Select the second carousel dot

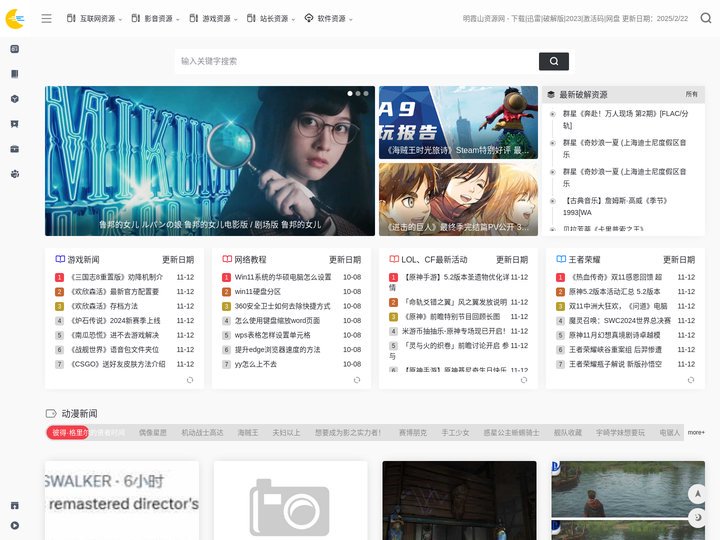pos(358,93)
